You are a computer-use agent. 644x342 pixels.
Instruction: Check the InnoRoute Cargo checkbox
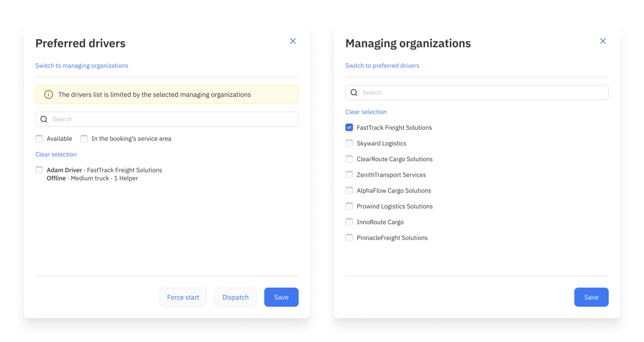tap(349, 222)
